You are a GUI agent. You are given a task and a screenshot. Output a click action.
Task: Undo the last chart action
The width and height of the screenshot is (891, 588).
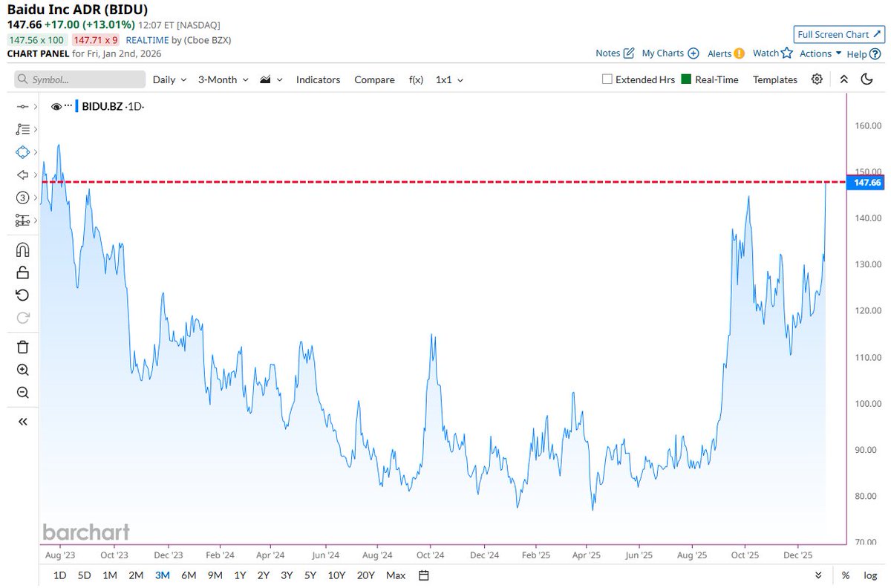tap(22, 294)
